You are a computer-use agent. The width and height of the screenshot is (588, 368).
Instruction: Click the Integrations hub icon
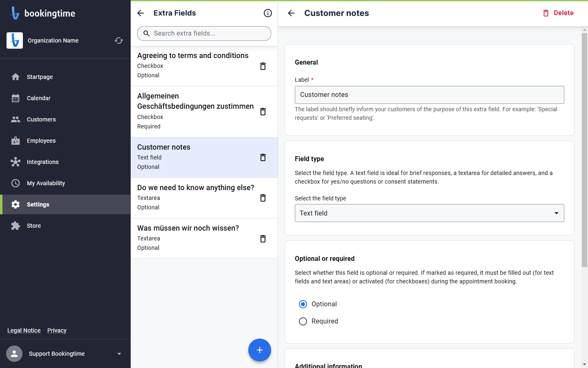pyautogui.click(x=16, y=162)
